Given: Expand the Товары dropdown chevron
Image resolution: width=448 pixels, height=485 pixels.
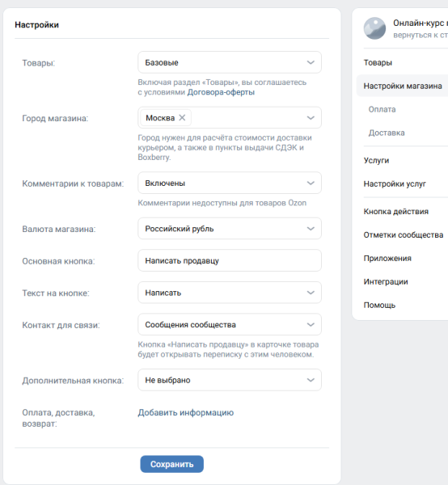Looking at the screenshot, I should click(311, 62).
